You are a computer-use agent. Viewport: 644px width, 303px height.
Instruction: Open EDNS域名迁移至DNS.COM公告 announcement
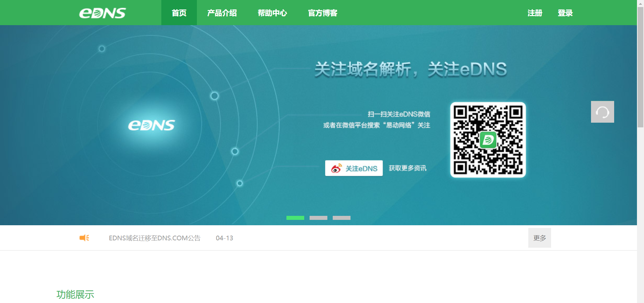click(155, 238)
